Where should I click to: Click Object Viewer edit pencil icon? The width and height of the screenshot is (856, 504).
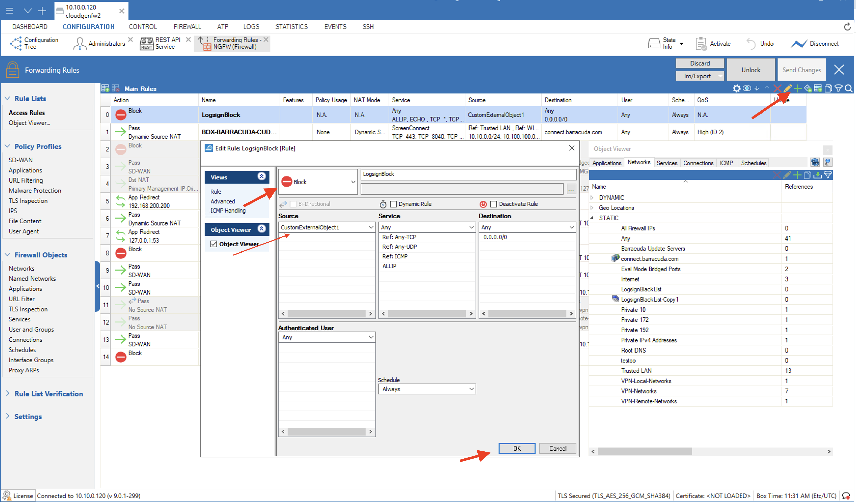pos(787,175)
